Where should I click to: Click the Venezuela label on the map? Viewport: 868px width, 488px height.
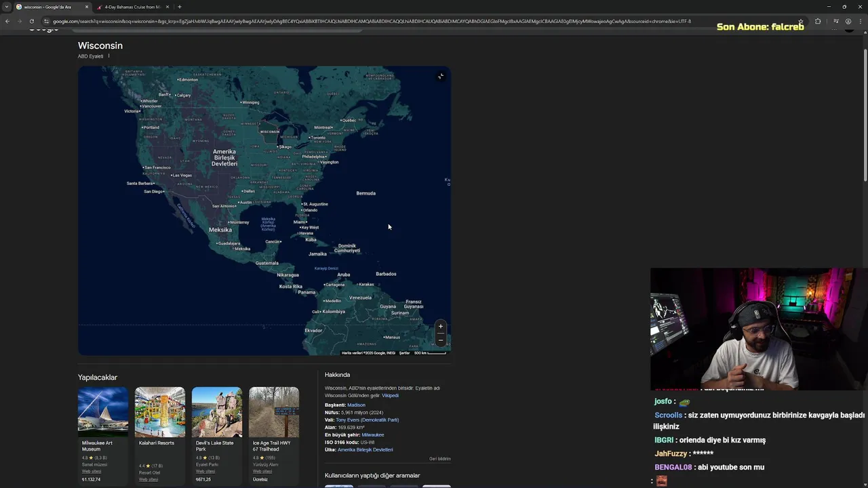pyautogui.click(x=360, y=298)
